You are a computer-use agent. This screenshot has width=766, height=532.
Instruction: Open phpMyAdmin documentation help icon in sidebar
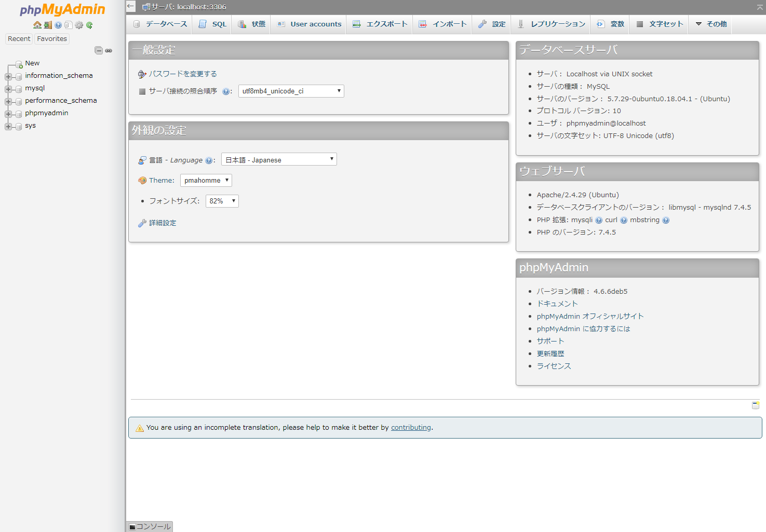58,25
